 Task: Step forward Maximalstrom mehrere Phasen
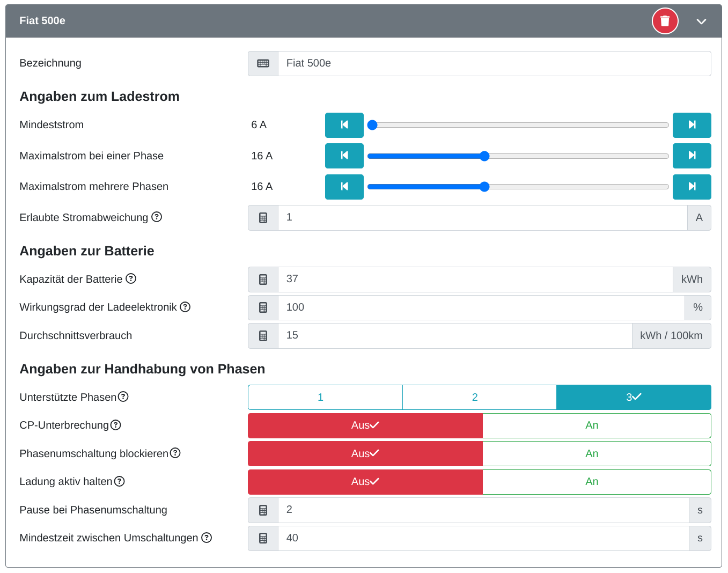tap(692, 187)
